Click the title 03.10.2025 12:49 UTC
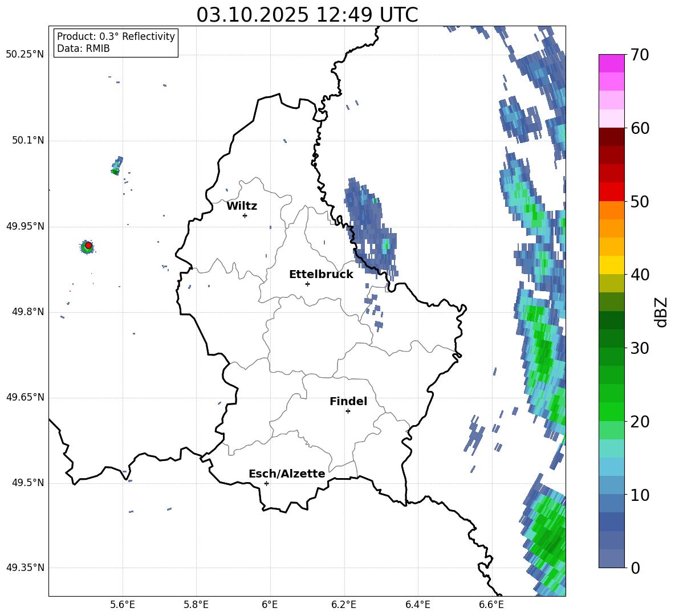Viewport: 675px width, 616px height. click(x=307, y=15)
